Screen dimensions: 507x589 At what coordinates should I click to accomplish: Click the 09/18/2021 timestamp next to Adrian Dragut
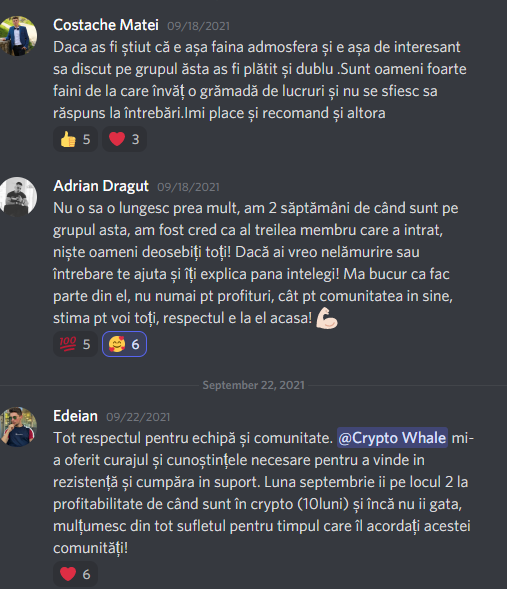[x=188, y=187]
